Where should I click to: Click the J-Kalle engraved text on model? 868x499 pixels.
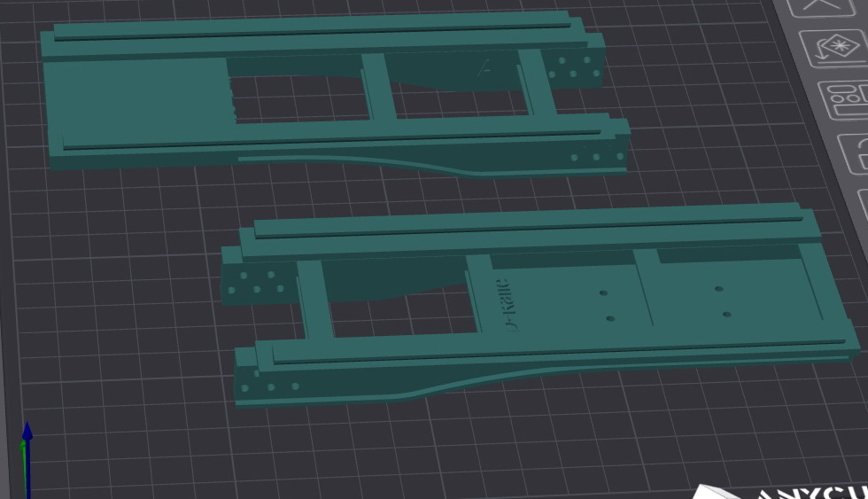coord(503,304)
